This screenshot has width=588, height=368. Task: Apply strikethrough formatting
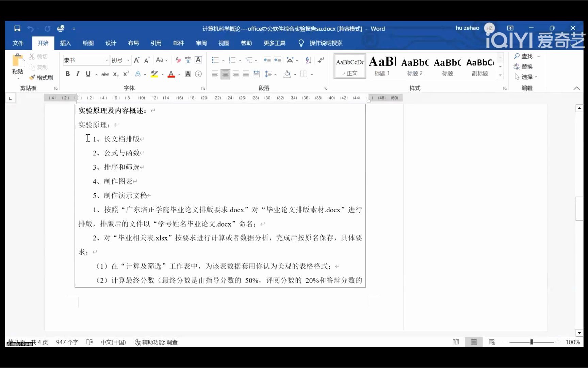pos(105,74)
